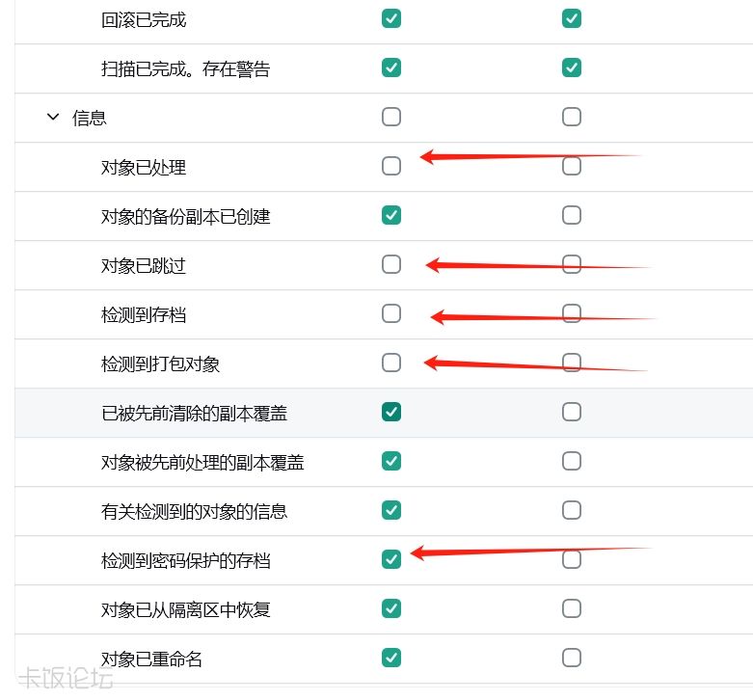Select the 信息 category row label
This screenshot has width=753, height=700.
click(x=90, y=118)
